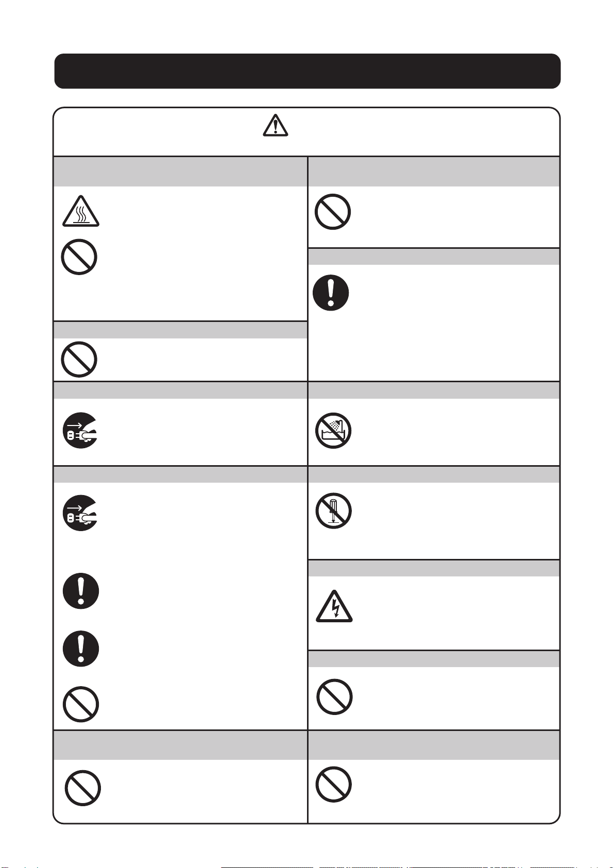Click the exclamation warning triangle in header
Screen dimensions: 614x868
point(275,125)
